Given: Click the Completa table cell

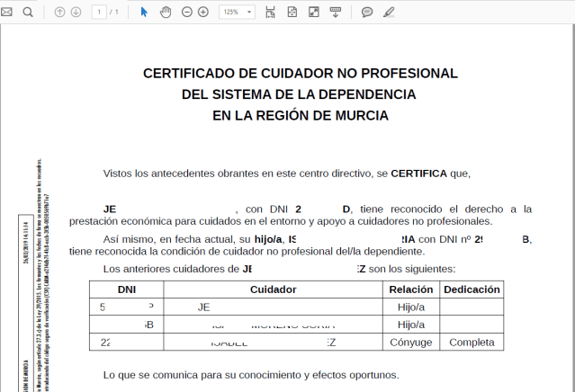Looking at the screenshot, I should point(472,343).
